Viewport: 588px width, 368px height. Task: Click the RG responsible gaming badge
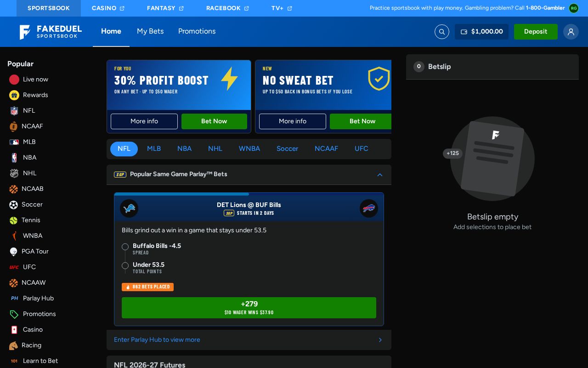[x=574, y=8]
